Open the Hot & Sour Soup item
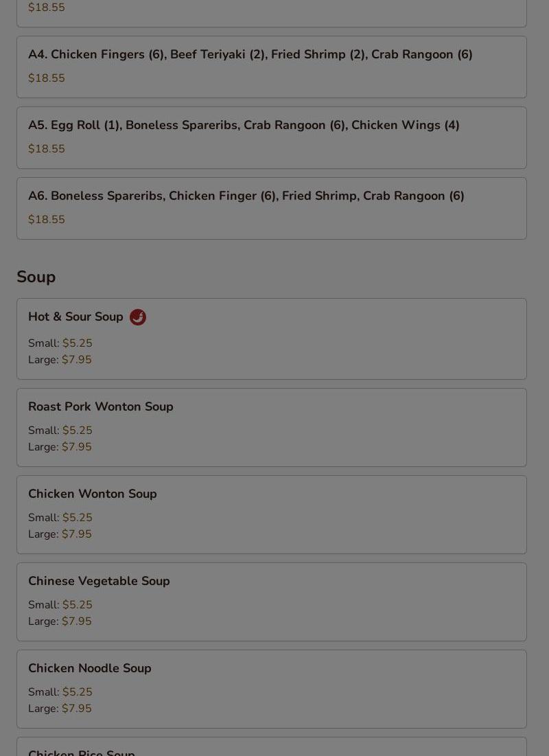 point(271,339)
